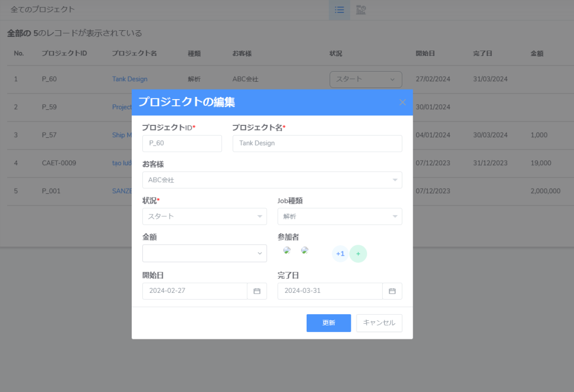Open the Tank Design project link
The height and width of the screenshot is (392, 574).
tap(129, 80)
